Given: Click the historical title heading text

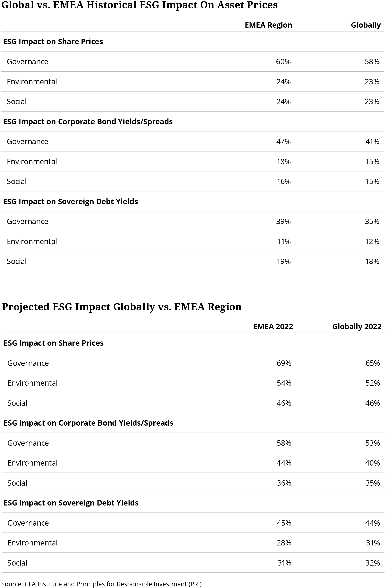Looking at the screenshot, I should coord(139,5).
